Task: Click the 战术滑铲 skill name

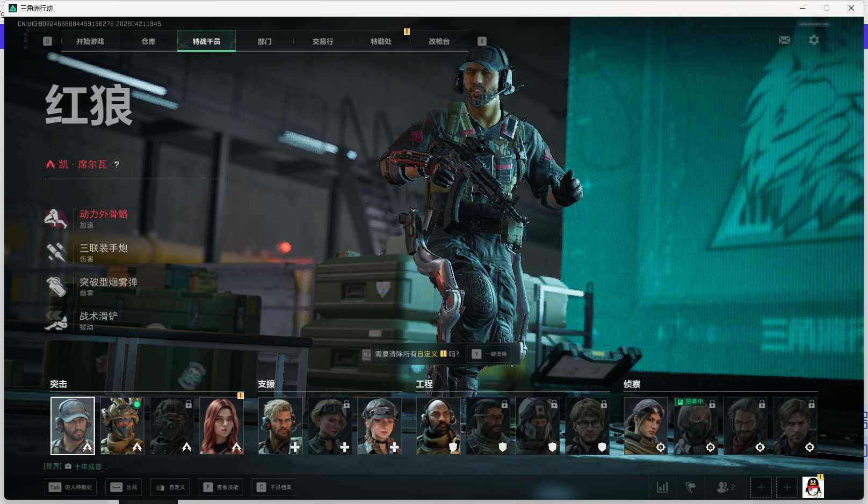Action: pos(99,316)
